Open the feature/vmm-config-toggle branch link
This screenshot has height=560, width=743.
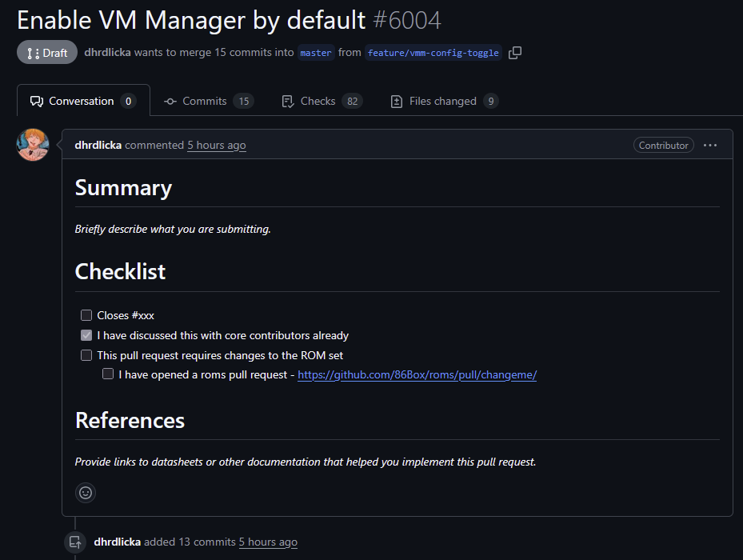[x=433, y=53]
